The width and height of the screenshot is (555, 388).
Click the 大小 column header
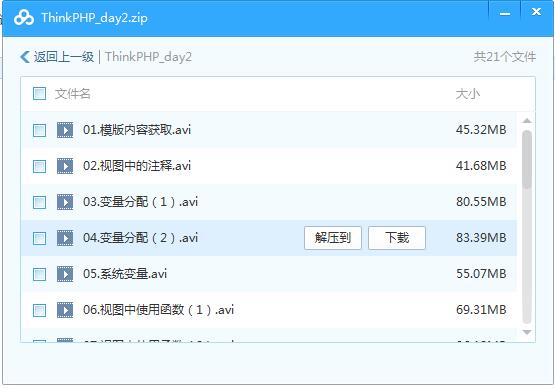(x=468, y=94)
